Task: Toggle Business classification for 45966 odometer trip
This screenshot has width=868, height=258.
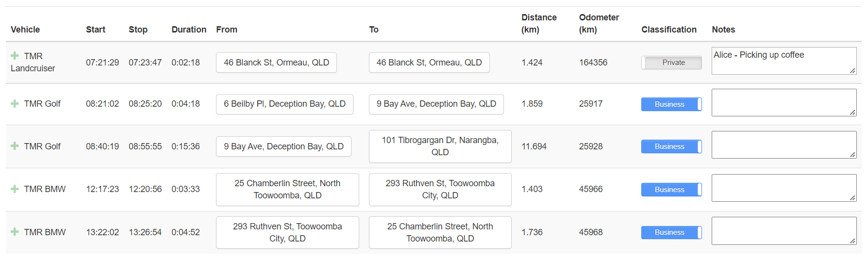Action: click(671, 190)
